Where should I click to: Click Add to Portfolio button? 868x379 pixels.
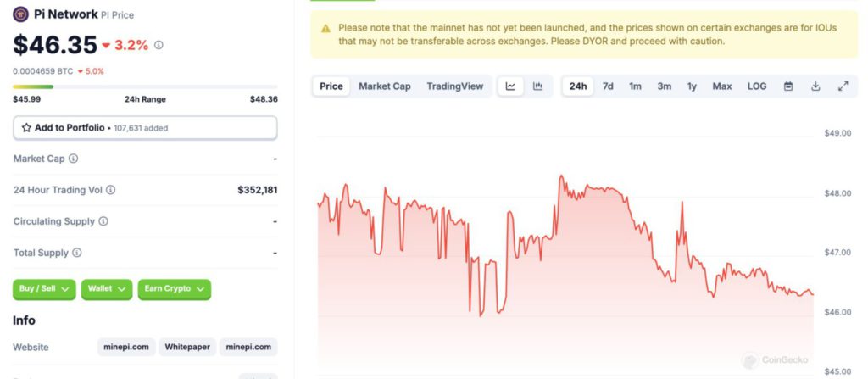point(145,128)
